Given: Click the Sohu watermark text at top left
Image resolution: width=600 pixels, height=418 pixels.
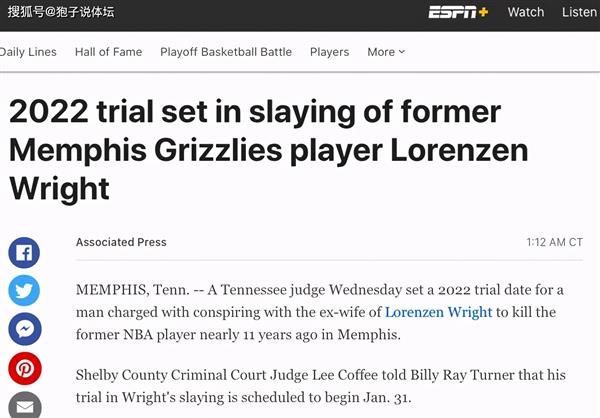Looking at the screenshot, I should coord(61,12).
